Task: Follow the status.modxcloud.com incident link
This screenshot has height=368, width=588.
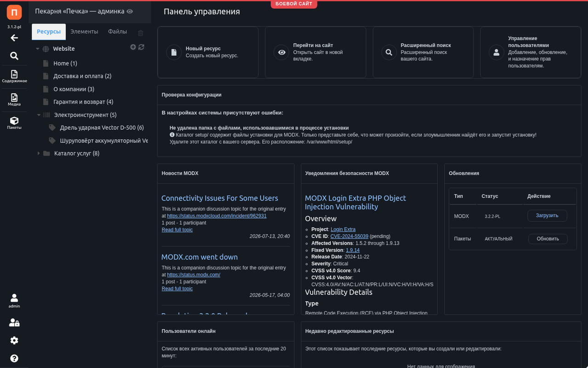Action: (x=217, y=216)
